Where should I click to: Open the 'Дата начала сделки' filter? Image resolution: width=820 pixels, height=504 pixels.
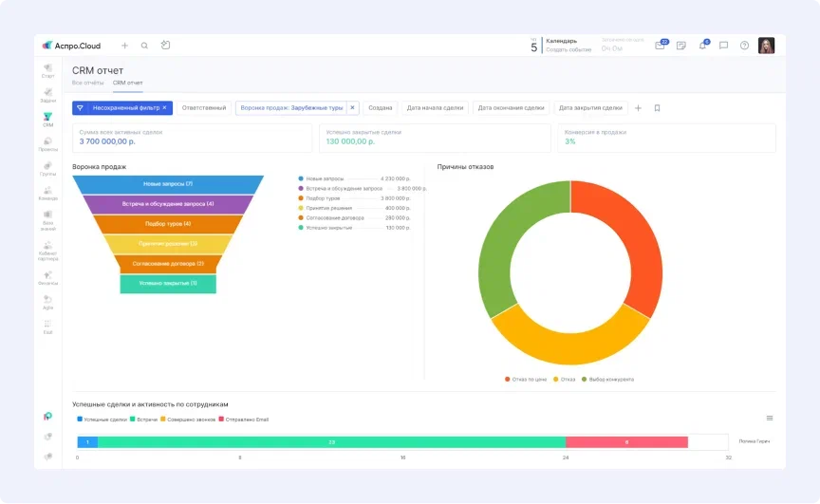(435, 108)
